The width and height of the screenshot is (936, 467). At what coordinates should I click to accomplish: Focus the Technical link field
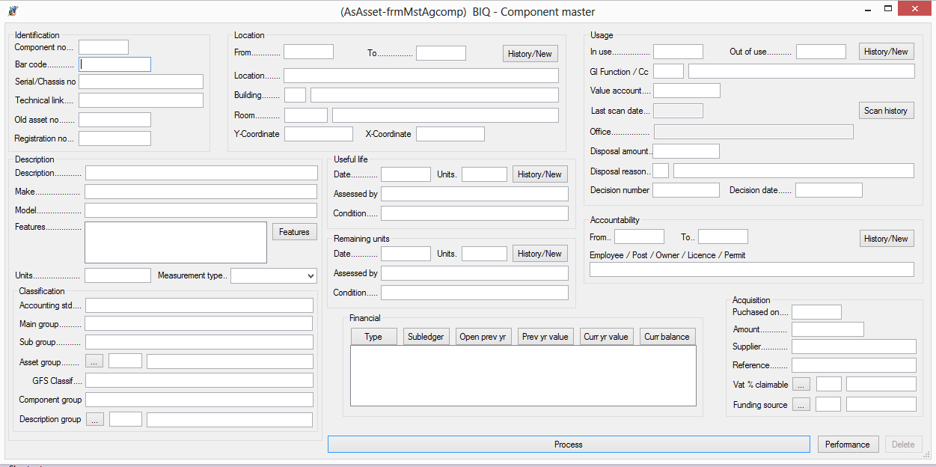(141, 100)
